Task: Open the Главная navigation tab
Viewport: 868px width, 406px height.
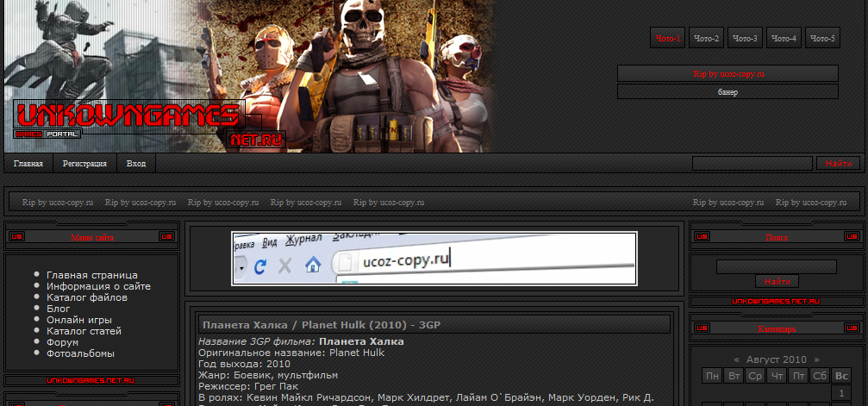Action: [28, 164]
